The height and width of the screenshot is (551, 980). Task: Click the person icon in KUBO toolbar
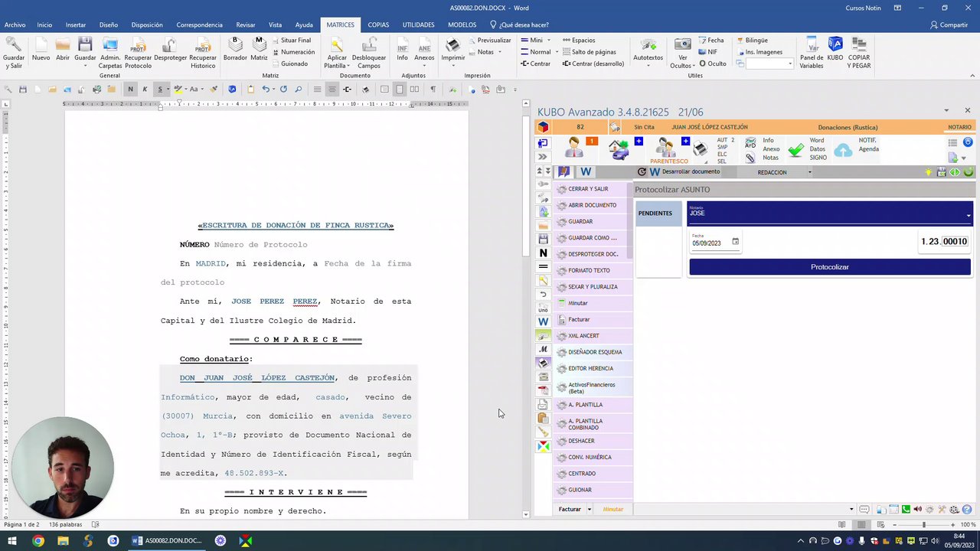tap(574, 147)
